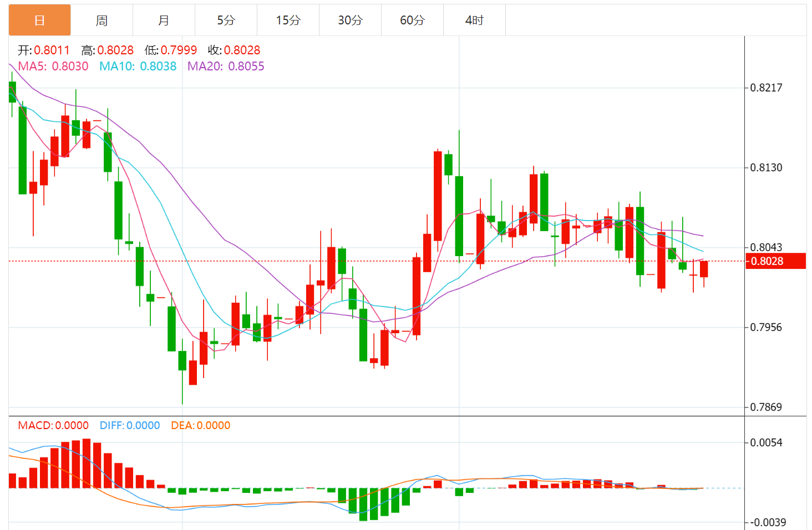Click the 收 closing price value

[x=242, y=50]
